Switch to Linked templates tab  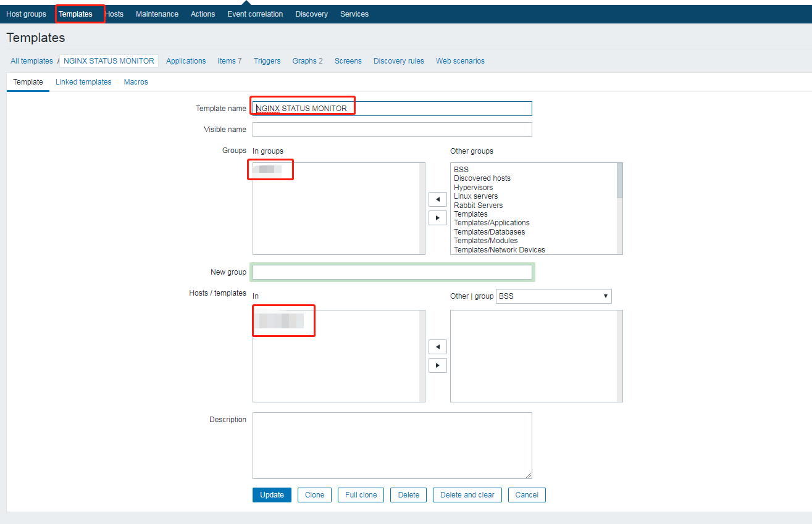[x=83, y=82]
